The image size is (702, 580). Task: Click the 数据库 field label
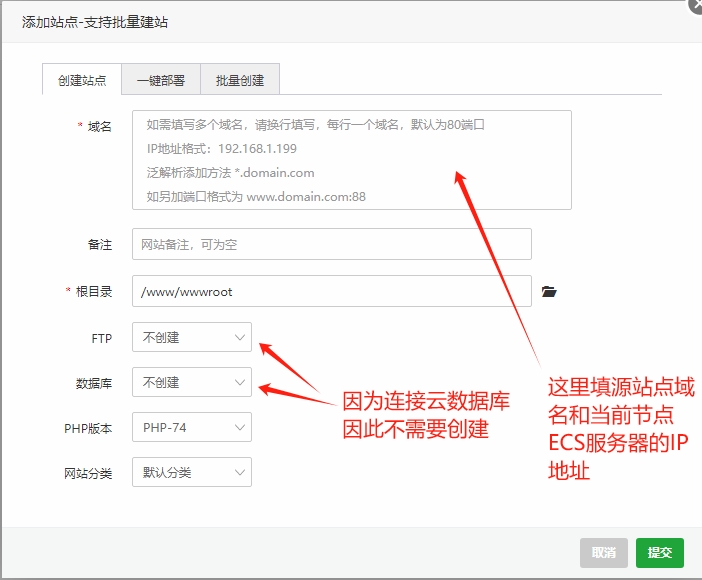click(94, 383)
